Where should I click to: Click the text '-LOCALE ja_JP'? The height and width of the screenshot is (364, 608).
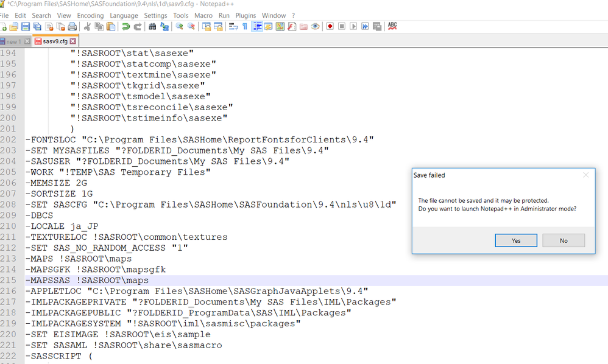(62, 226)
